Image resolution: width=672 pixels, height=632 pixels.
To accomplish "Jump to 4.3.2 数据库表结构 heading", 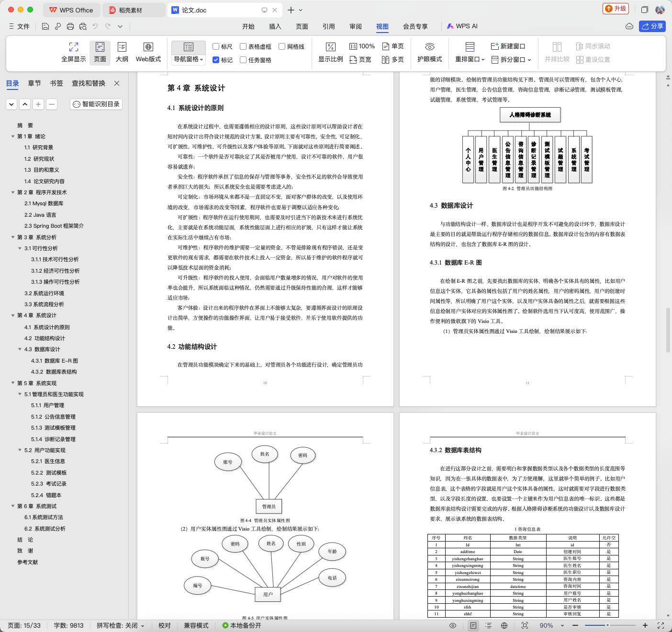I will [54, 372].
